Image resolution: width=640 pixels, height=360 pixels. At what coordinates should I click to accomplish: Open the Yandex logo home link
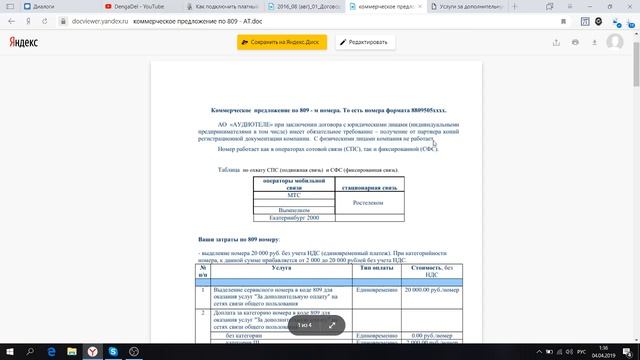(x=24, y=42)
